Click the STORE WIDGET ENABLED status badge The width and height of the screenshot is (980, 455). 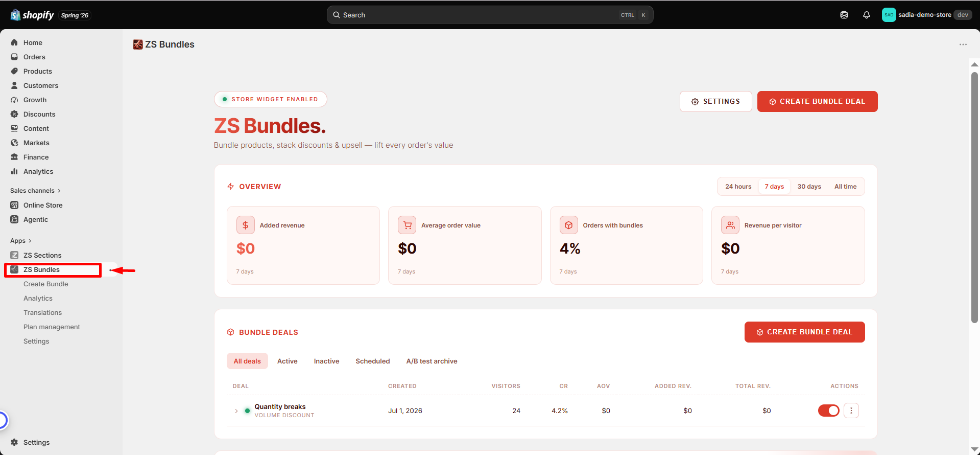271,99
